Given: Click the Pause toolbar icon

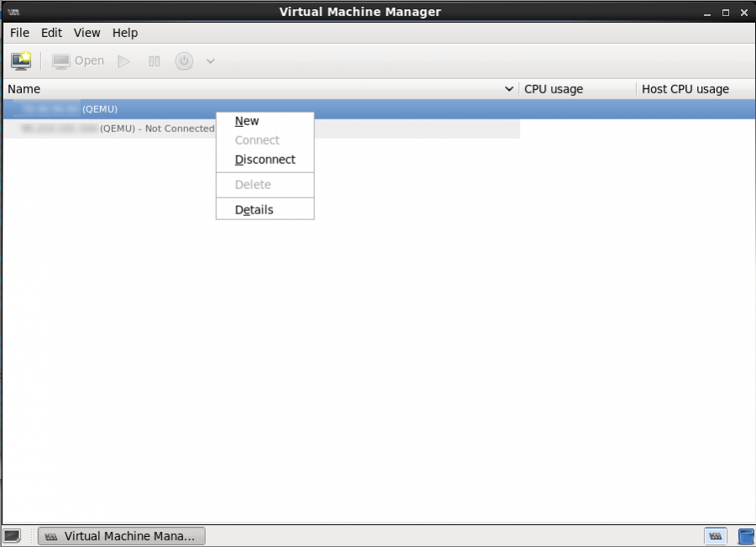Looking at the screenshot, I should point(154,60).
